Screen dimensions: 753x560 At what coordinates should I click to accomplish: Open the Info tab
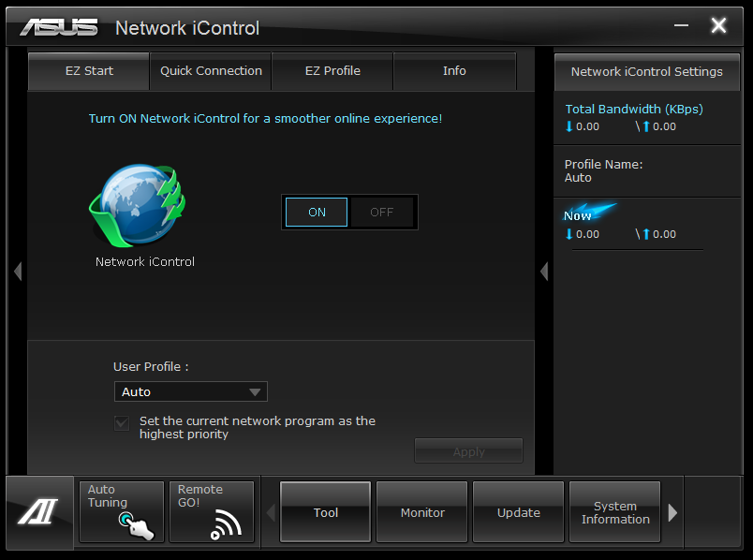[x=454, y=71]
